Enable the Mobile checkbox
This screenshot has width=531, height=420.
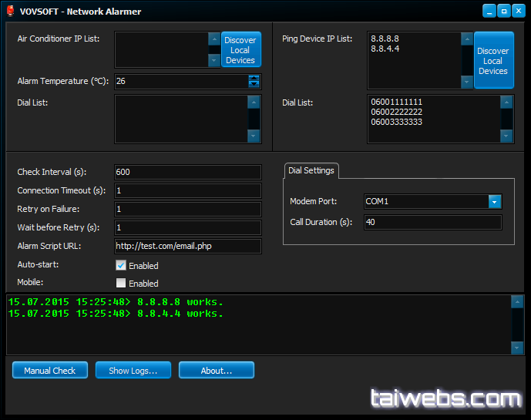(121, 283)
